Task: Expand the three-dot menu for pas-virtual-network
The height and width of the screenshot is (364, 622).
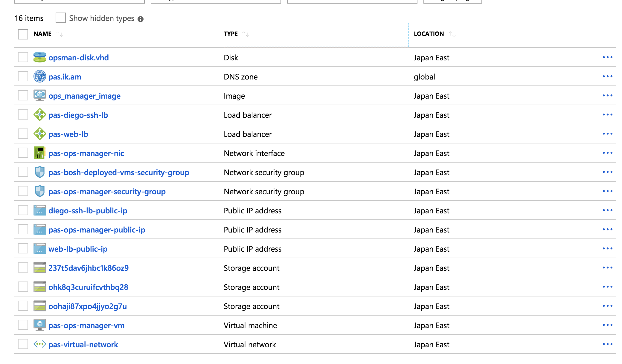Action: (x=607, y=344)
